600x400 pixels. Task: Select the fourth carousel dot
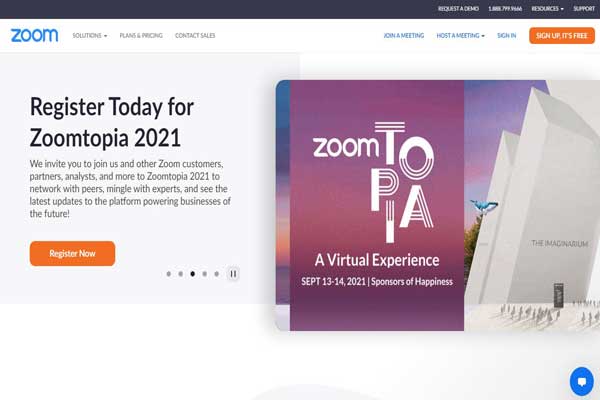[205, 274]
